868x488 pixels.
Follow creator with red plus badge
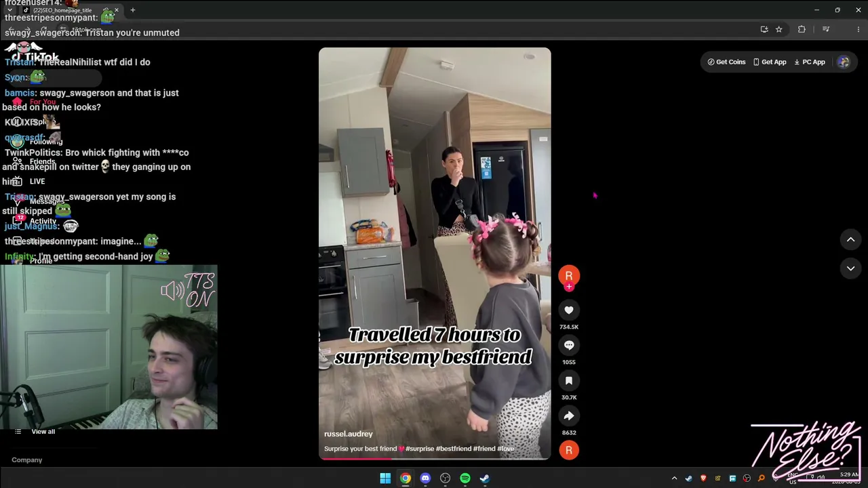pos(569,287)
